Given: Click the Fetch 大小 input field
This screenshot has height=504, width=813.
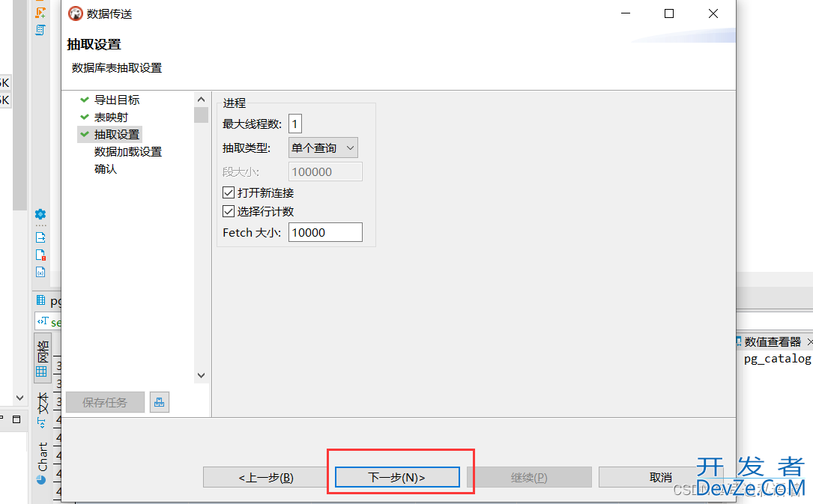Looking at the screenshot, I should click(x=325, y=233).
